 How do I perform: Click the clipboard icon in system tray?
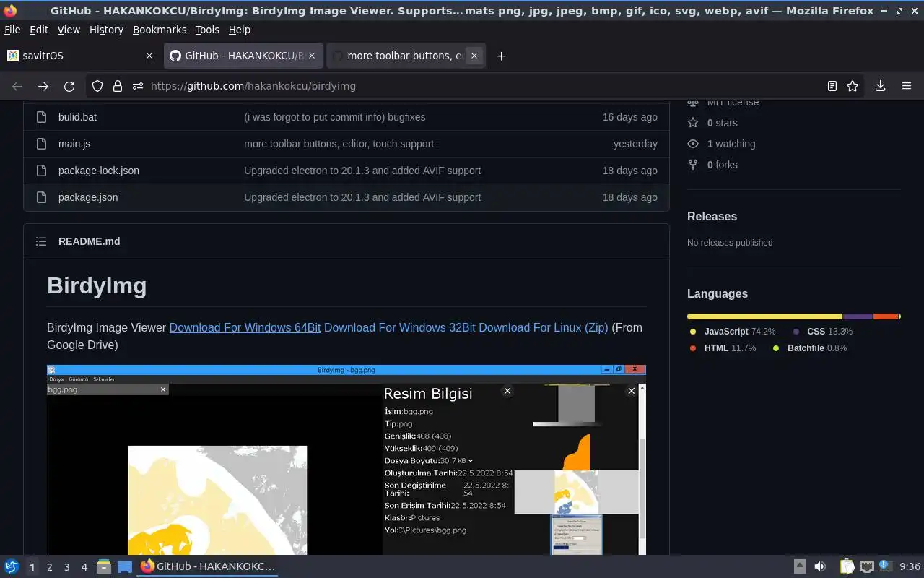[x=847, y=566]
